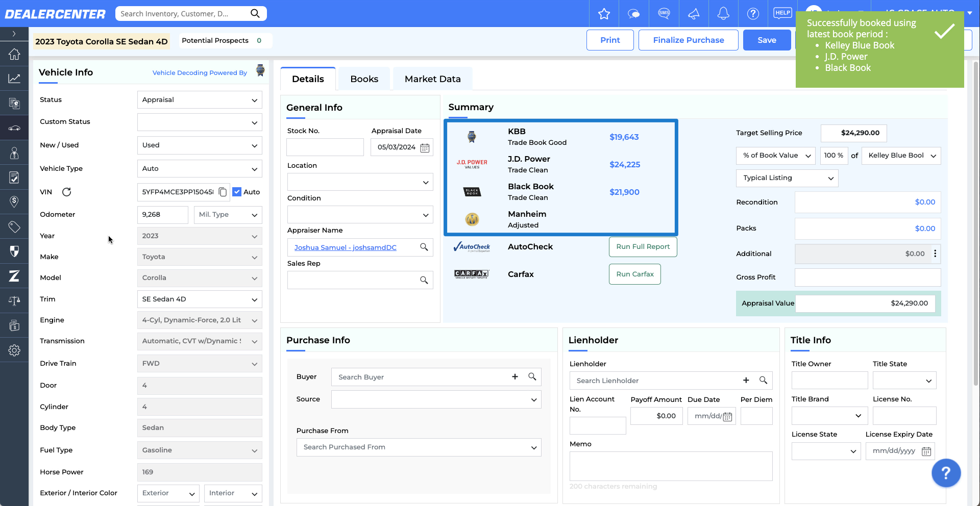
Task: Click the Run Carfax button
Action: pos(634,274)
